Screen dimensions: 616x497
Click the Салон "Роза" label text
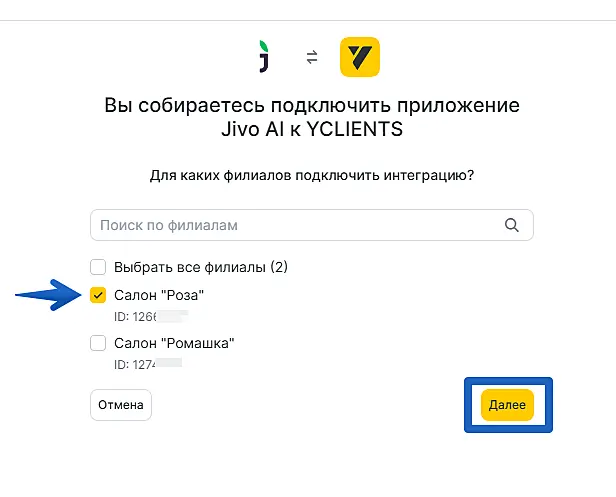point(159,295)
